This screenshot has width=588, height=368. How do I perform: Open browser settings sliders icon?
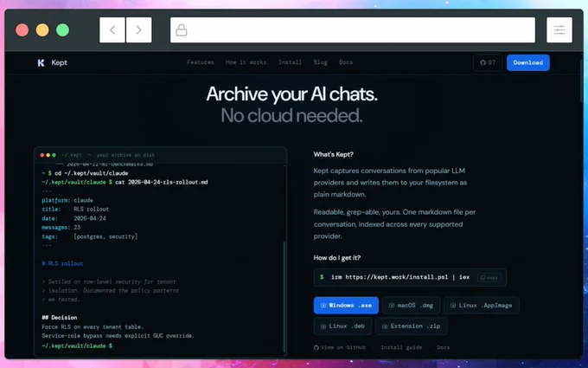tap(559, 30)
